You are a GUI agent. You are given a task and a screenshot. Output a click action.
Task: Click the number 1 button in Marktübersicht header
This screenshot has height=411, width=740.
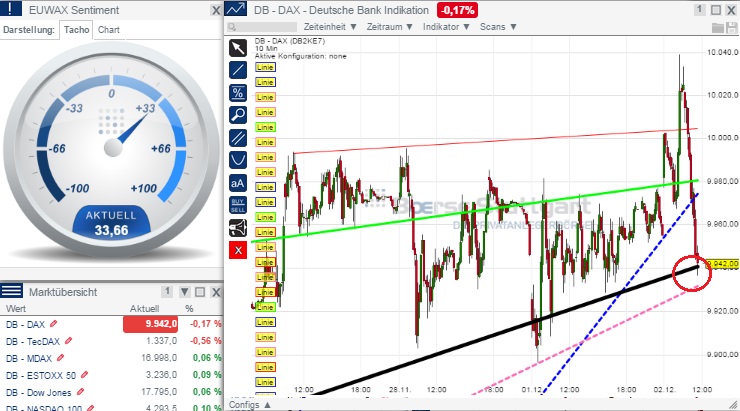coord(167,292)
